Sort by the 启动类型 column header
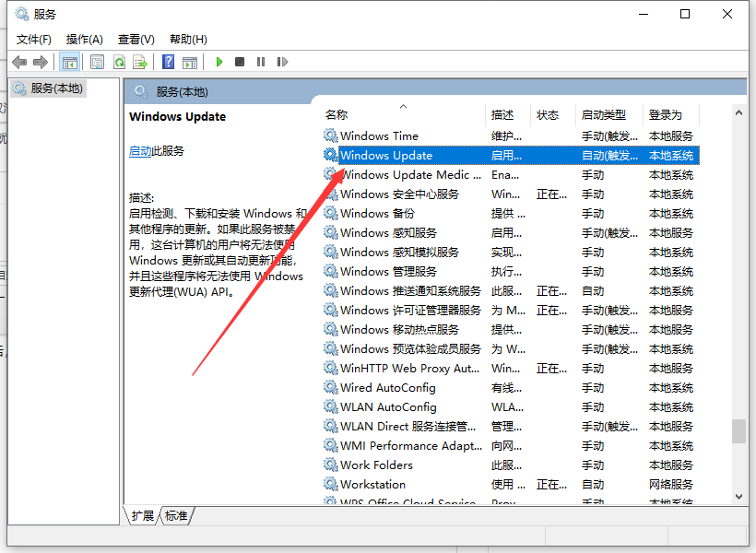Viewport: 756px width, 553px height. tap(604, 115)
